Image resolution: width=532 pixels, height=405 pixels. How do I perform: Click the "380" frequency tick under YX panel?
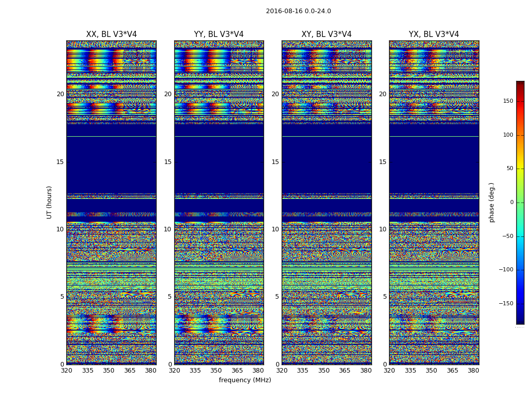(x=473, y=371)
